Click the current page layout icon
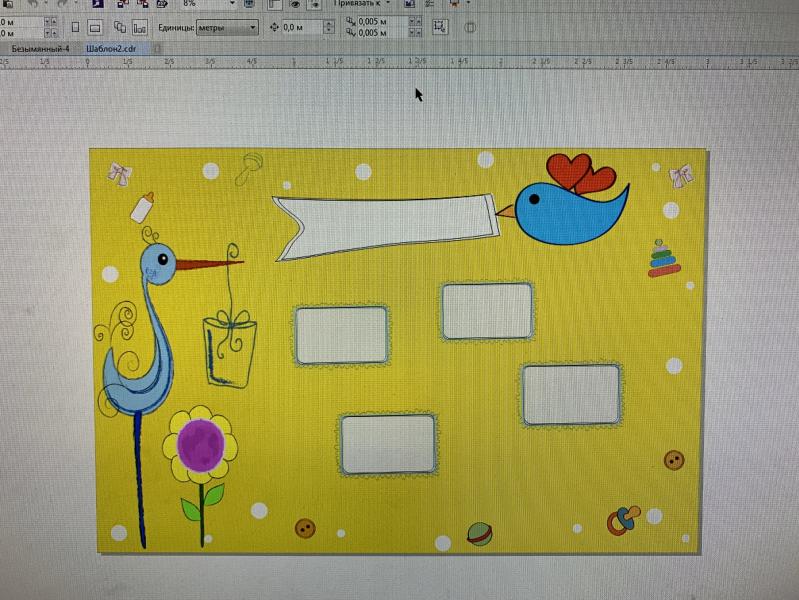799x600 pixels. pos(139,27)
